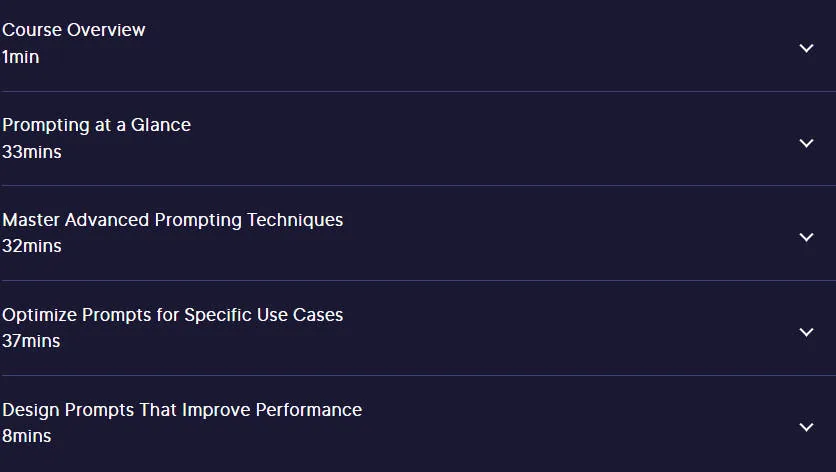Click blank row area beside Prompting at a Glance

pos(491,139)
